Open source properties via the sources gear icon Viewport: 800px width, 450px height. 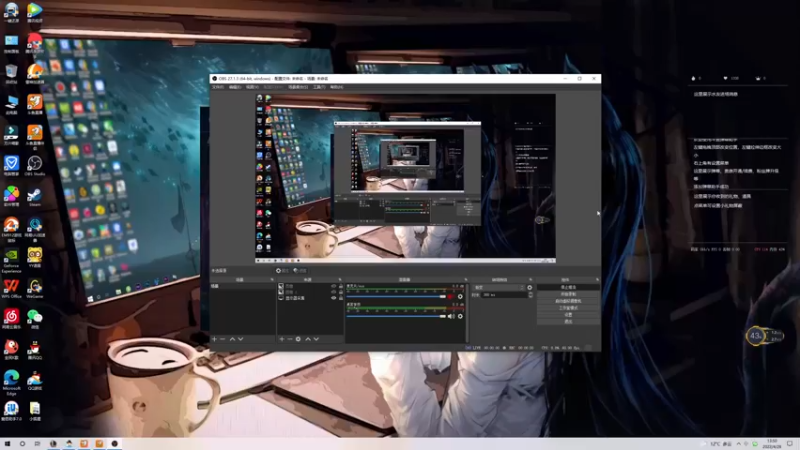click(298, 339)
